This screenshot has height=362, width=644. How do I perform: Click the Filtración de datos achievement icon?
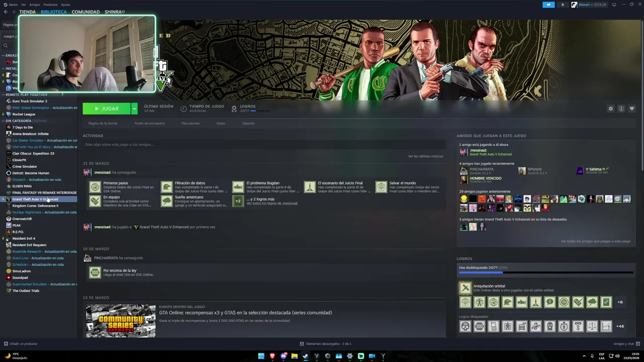click(x=167, y=187)
